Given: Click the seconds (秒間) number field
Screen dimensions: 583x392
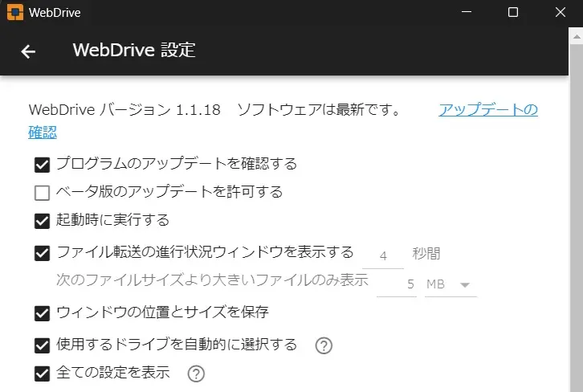Looking at the screenshot, I should (383, 256).
